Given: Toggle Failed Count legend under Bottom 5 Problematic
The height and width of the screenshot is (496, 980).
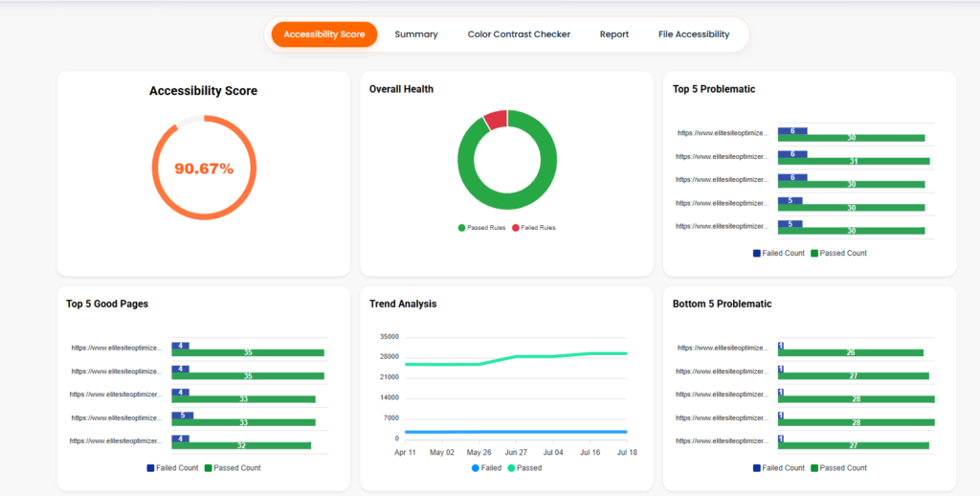Looking at the screenshot, I should [779, 468].
